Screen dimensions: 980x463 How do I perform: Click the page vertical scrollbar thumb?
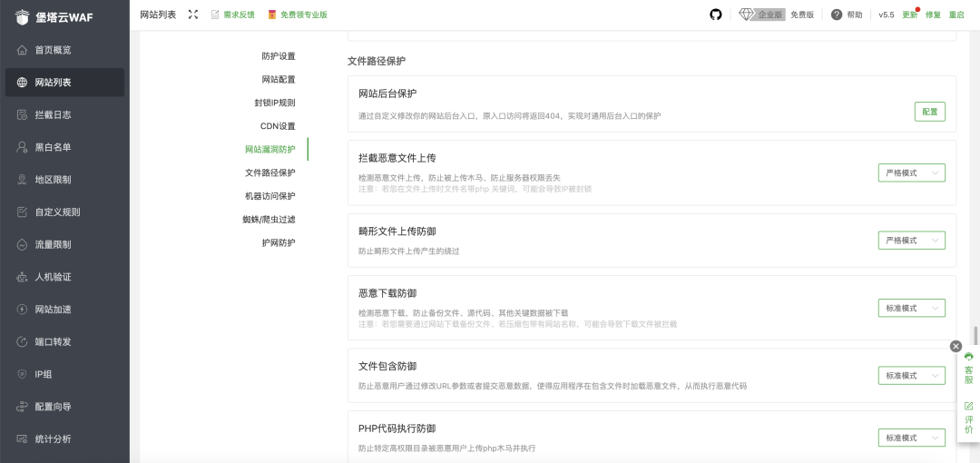click(x=975, y=335)
